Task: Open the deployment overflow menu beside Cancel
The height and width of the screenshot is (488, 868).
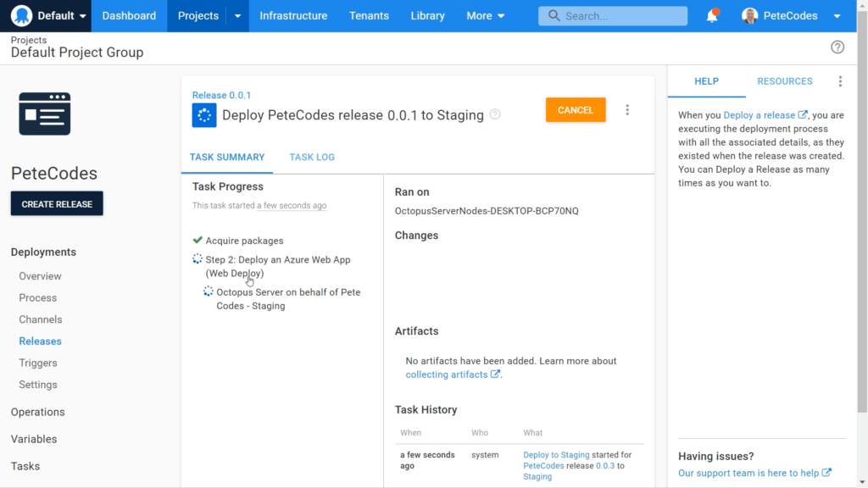Action: (x=627, y=110)
